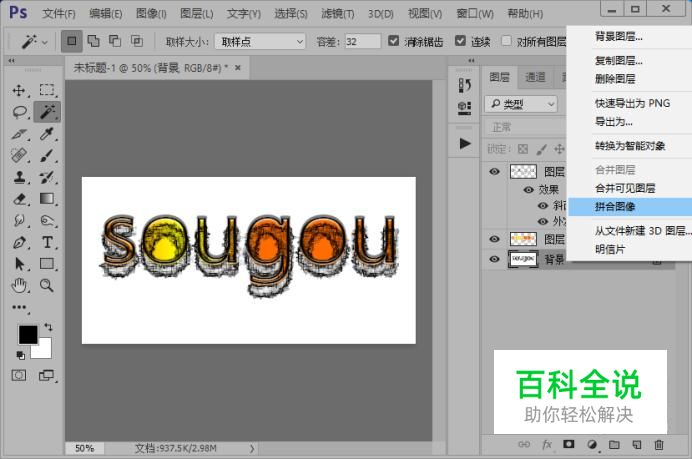
Task: Change the screen mode
Action: pyautogui.click(x=46, y=376)
